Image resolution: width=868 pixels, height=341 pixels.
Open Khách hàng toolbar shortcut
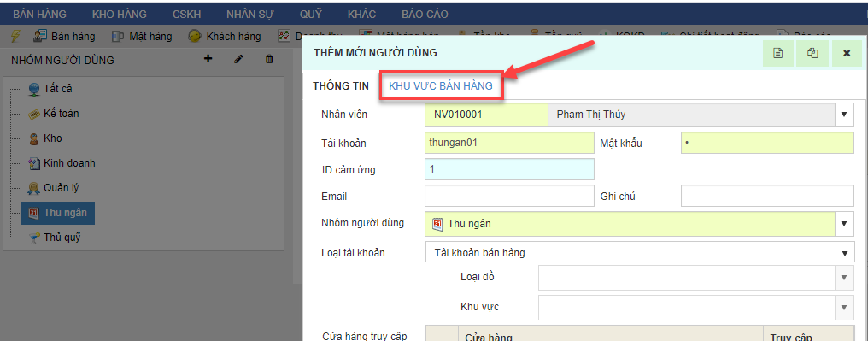224,37
